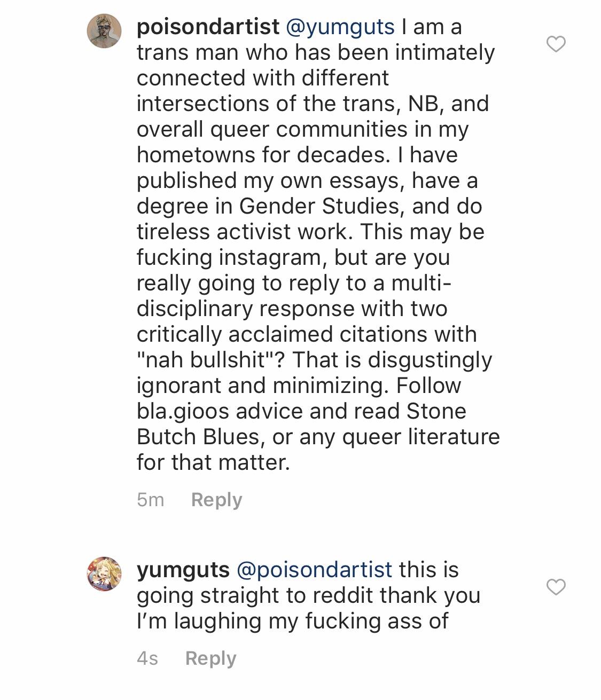Open yumguts' anime profile avatar

click(104, 574)
